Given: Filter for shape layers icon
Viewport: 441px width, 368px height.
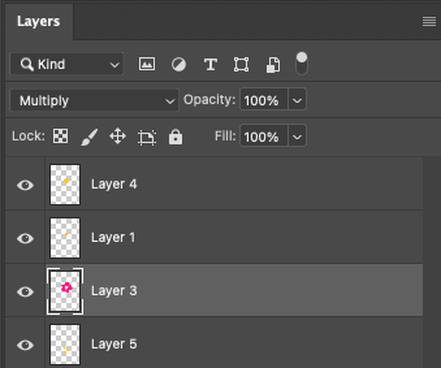Looking at the screenshot, I should click(x=241, y=64).
